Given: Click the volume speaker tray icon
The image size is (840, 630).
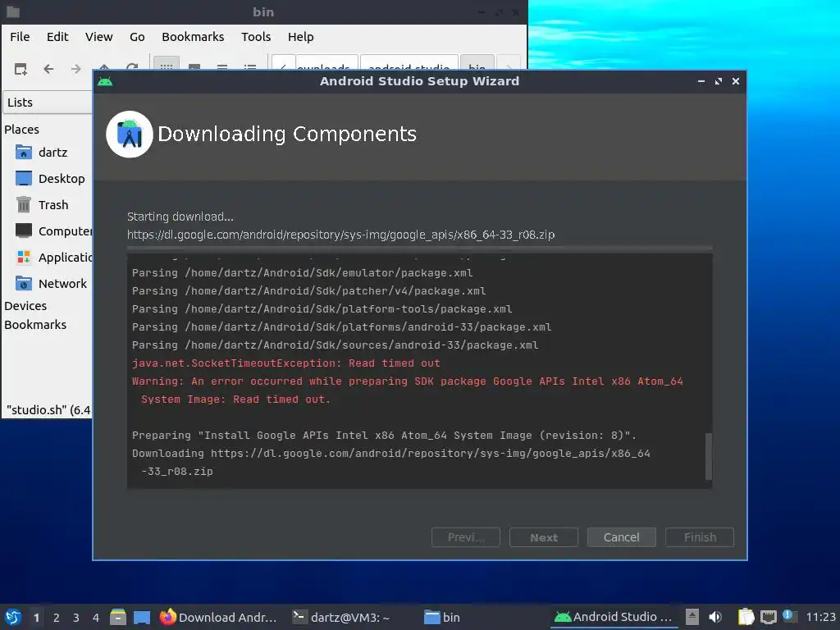Looking at the screenshot, I should click(x=715, y=617).
